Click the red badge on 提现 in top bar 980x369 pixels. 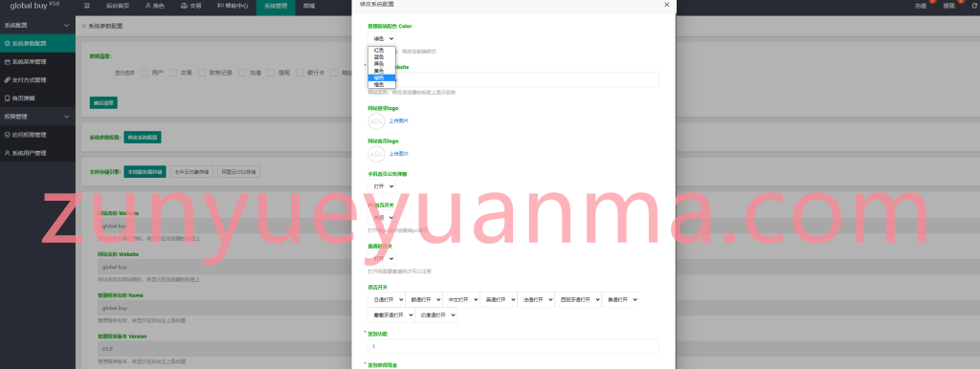coord(961,1)
